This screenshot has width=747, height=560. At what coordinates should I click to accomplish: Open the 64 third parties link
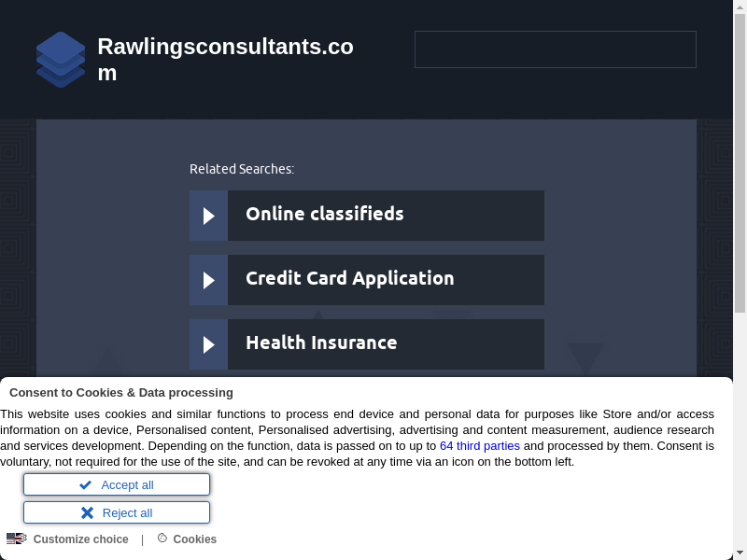[480, 446]
